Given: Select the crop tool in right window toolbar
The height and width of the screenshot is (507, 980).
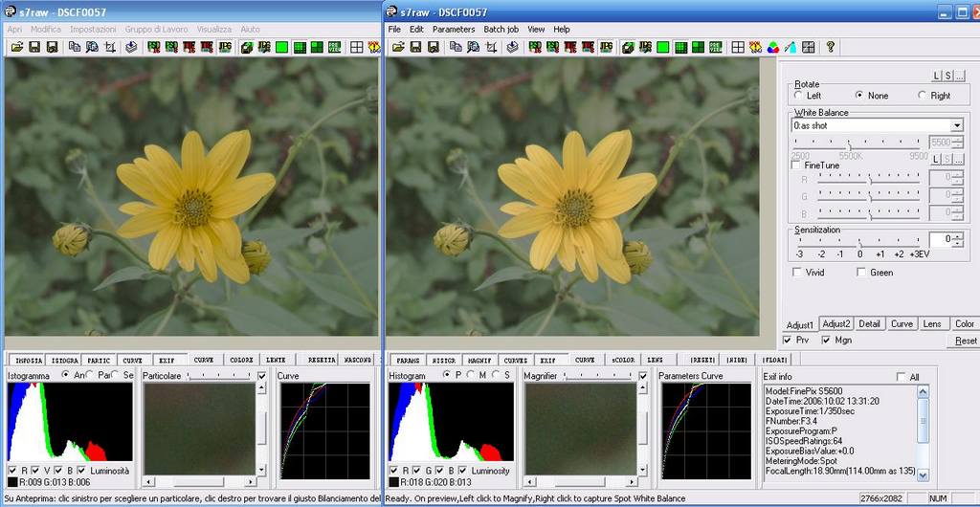Looking at the screenshot, I should coord(492,47).
